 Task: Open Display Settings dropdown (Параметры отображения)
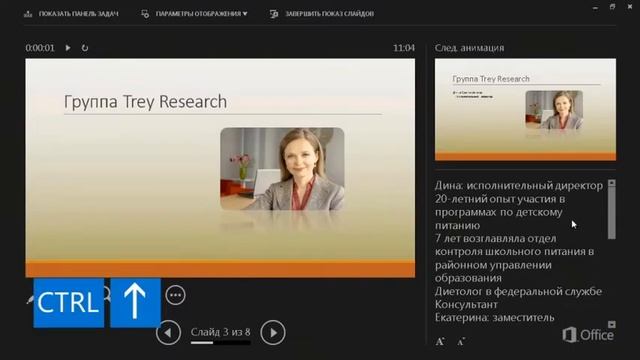[201, 13]
